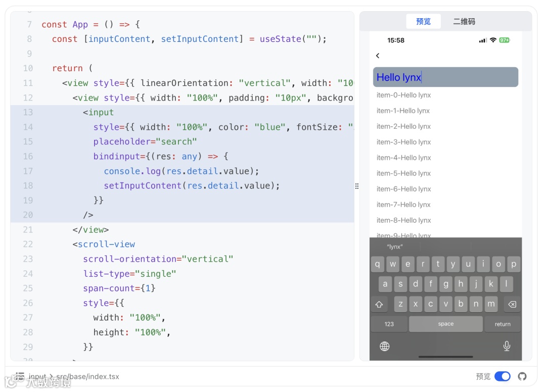Image resolution: width=546 pixels, height=392 pixels.
Task: Tap the c key
Action: tap(431, 304)
